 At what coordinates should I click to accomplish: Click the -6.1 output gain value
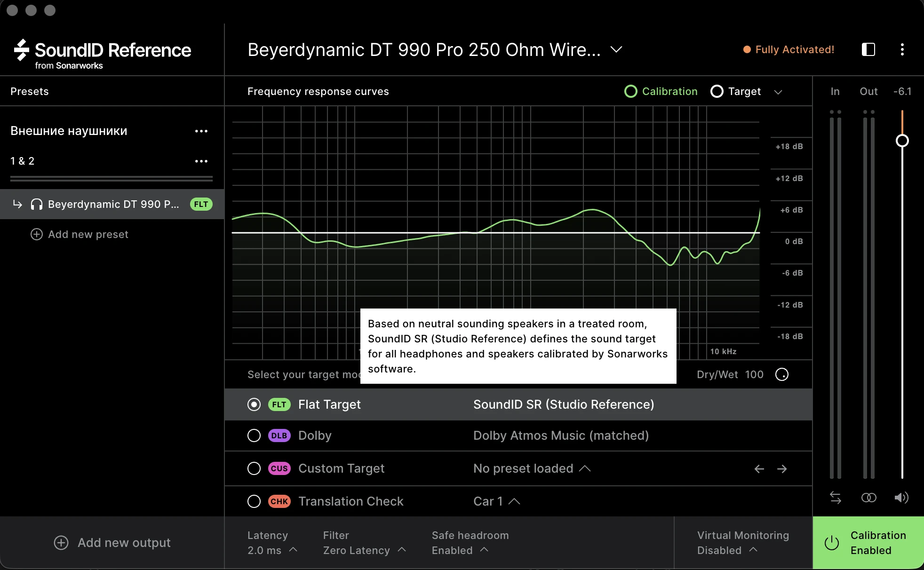point(902,91)
